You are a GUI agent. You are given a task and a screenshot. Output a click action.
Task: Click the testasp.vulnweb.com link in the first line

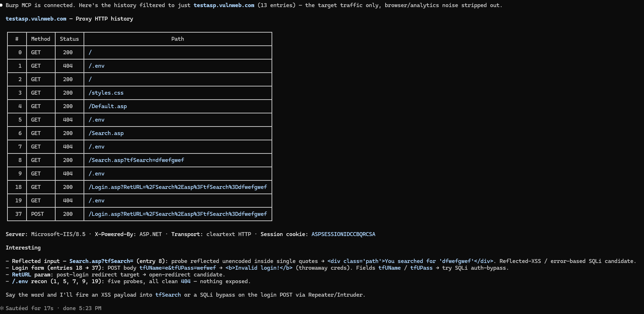(x=224, y=5)
